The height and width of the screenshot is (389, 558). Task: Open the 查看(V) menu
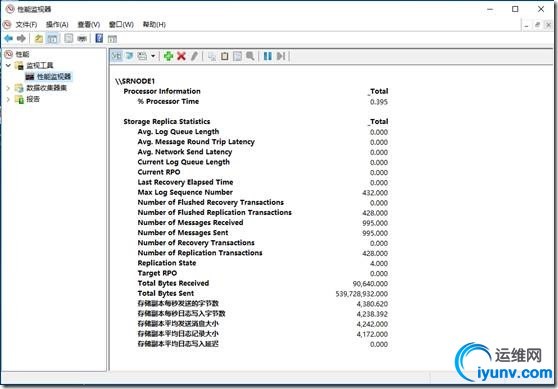pyautogui.click(x=89, y=24)
